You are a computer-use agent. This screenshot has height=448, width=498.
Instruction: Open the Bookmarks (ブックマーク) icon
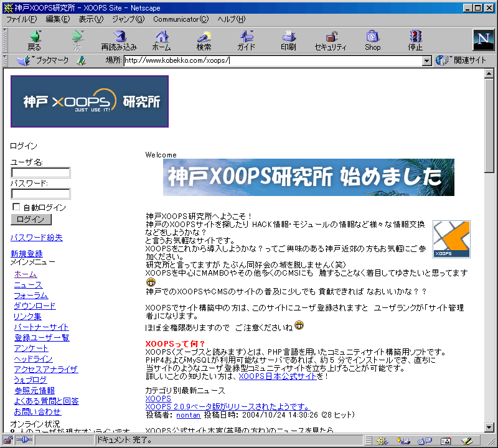tap(42, 60)
